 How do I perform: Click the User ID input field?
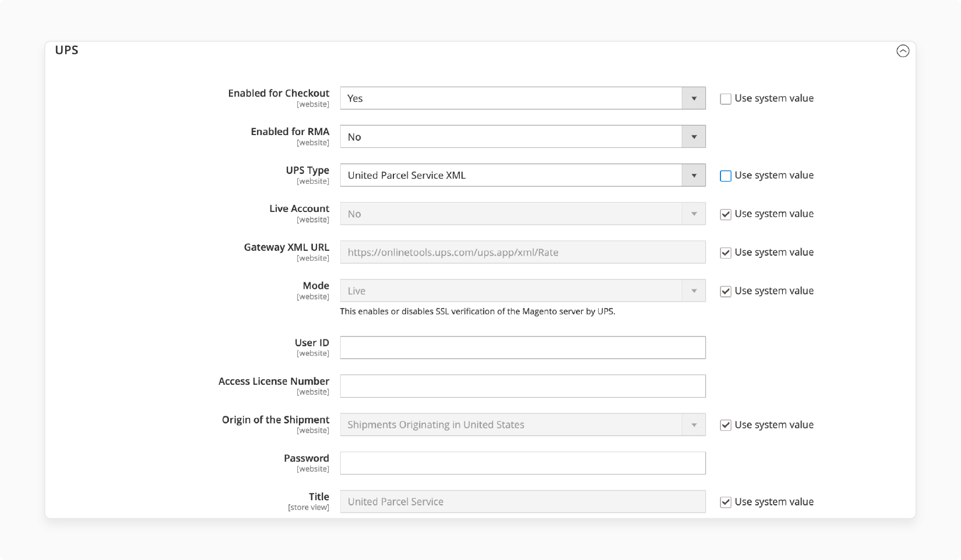[x=522, y=348]
